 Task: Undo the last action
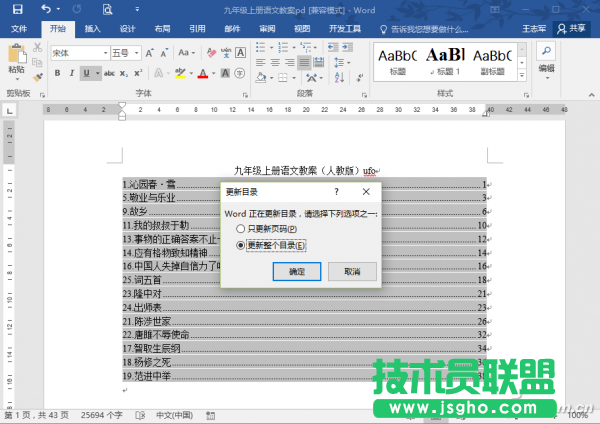(x=46, y=9)
